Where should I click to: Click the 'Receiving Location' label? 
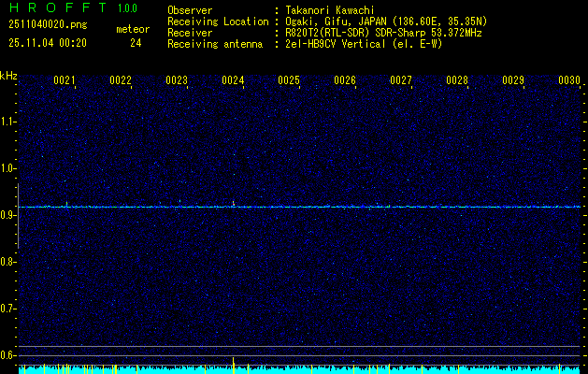(218, 22)
